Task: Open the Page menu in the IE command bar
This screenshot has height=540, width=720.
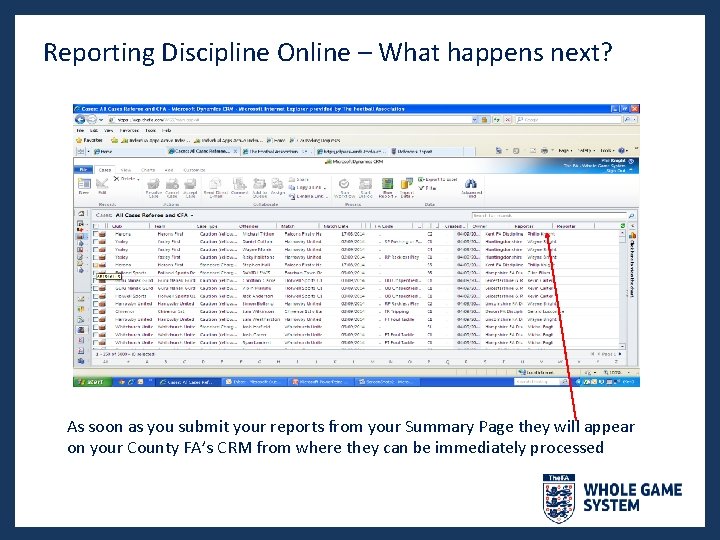Action: (565, 151)
